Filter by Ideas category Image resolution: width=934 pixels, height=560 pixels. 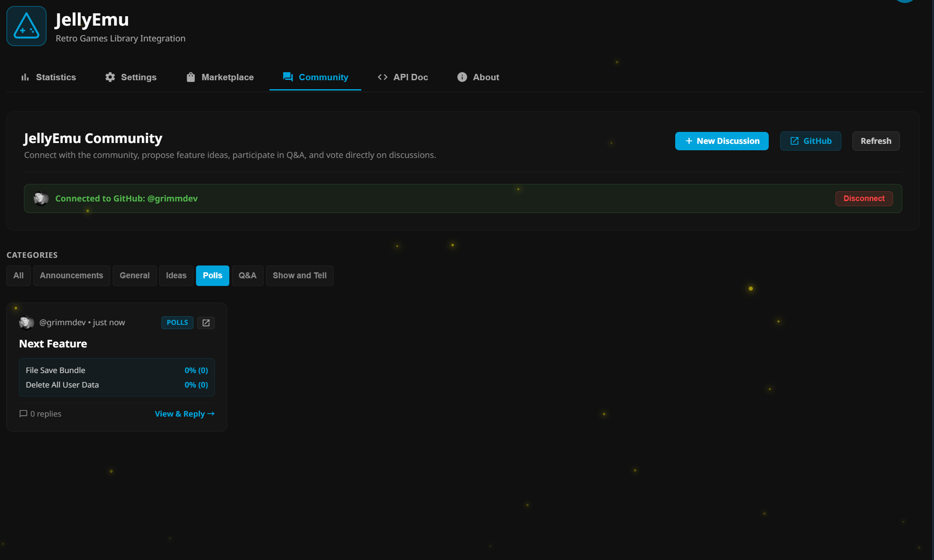click(x=176, y=276)
